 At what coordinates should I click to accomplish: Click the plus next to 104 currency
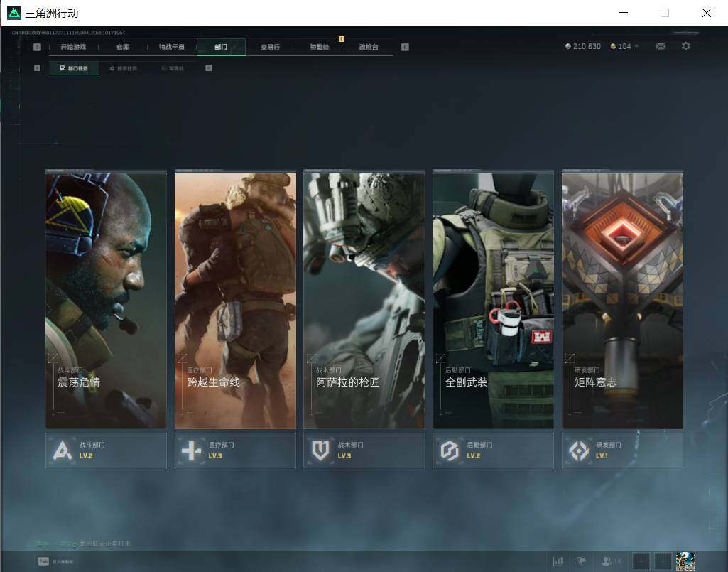pyautogui.click(x=636, y=46)
